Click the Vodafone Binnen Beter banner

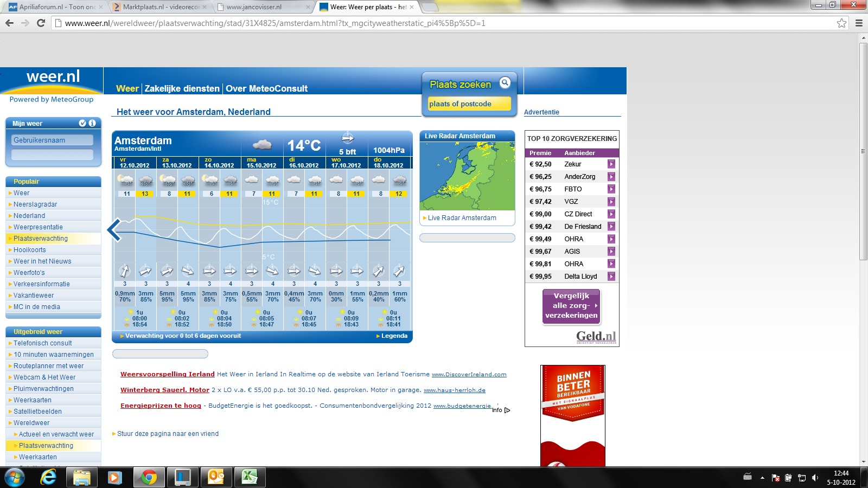coord(573,415)
